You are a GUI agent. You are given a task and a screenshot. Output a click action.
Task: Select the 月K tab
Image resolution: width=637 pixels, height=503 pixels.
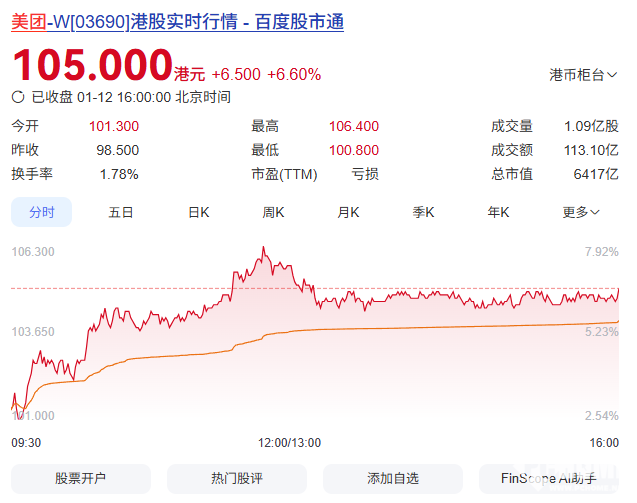coord(348,212)
